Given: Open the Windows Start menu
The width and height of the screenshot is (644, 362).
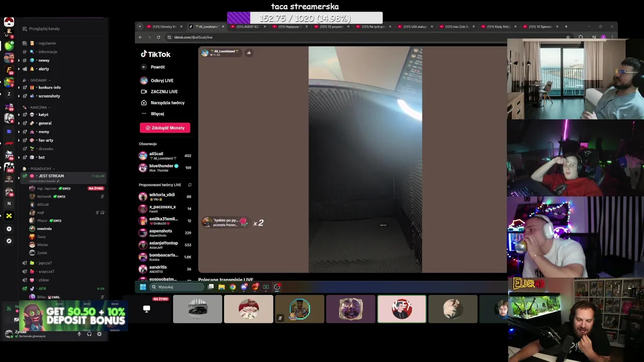Looking at the screenshot, I should coord(143,287).
